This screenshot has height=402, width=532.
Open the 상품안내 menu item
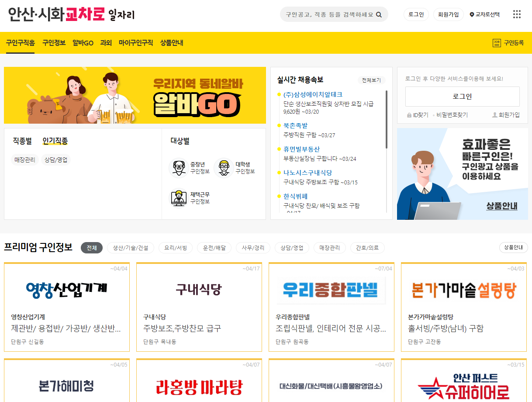coord(172,43)
